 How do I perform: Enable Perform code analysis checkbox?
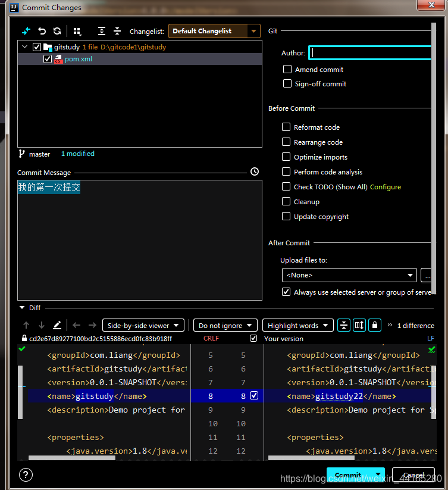point(286,171)
